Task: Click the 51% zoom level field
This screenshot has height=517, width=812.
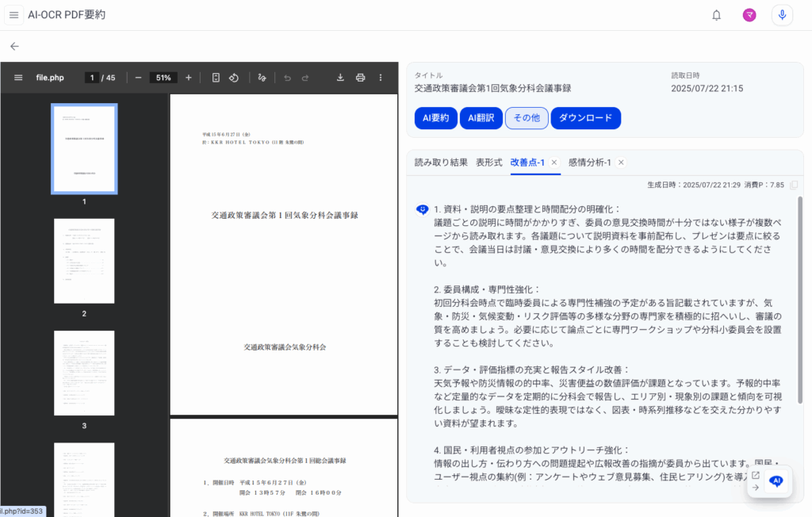Action: 163,78
